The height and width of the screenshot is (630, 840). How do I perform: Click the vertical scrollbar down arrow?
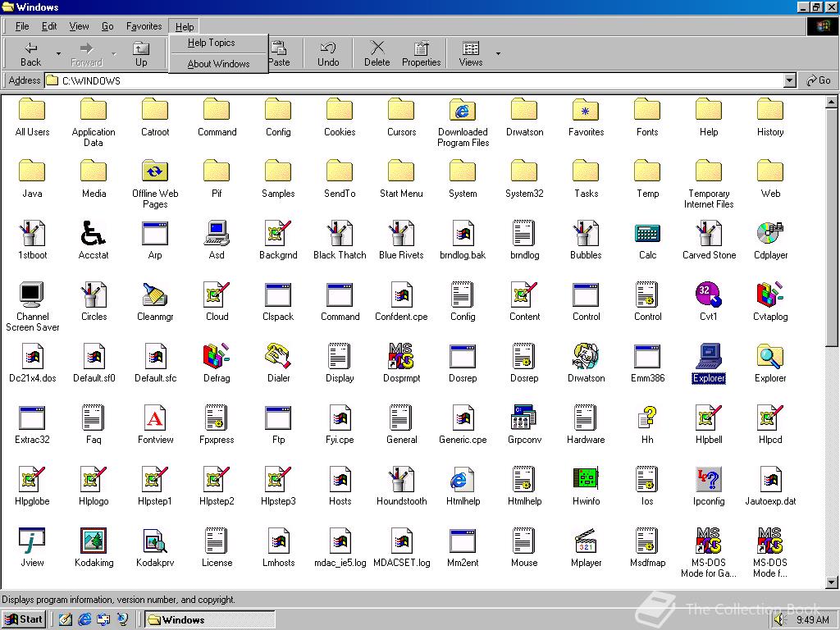[x=832, y=582]
